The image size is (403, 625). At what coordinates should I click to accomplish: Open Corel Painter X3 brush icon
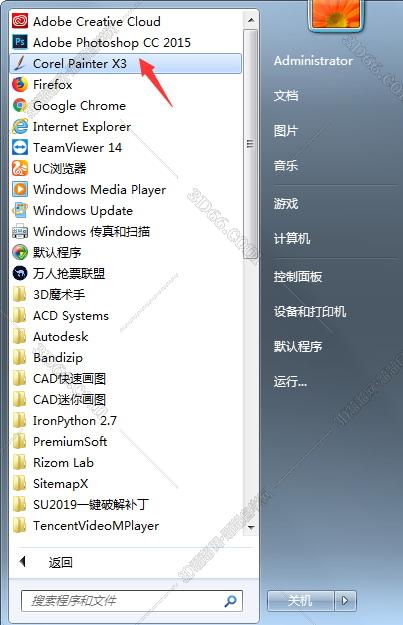(x=20, y=63)
